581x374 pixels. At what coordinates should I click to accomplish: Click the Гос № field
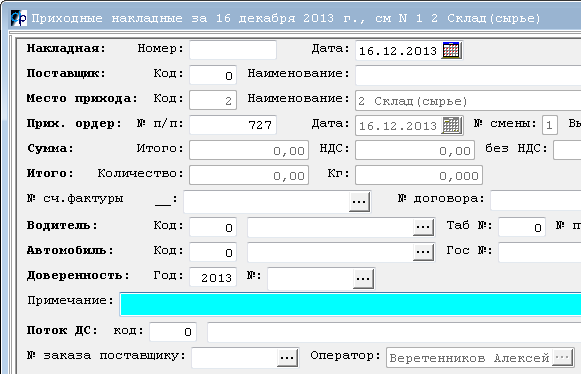(x=540, y=252)
